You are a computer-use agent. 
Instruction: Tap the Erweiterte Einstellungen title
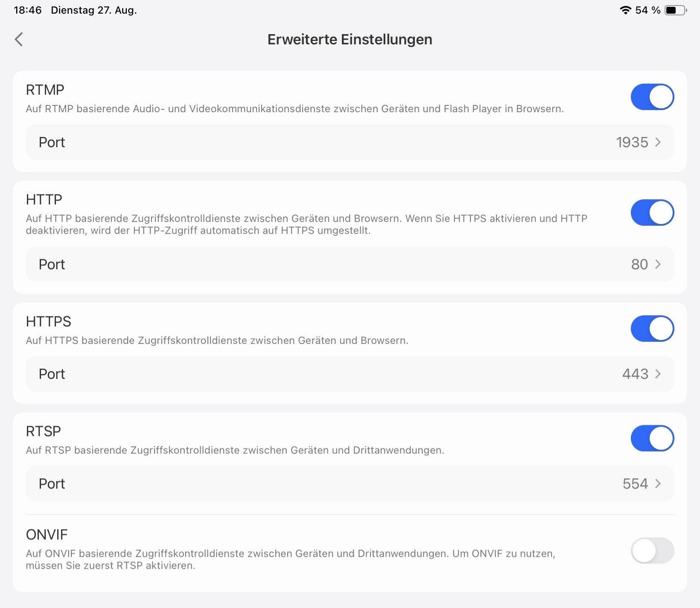(x=350, y=39)
